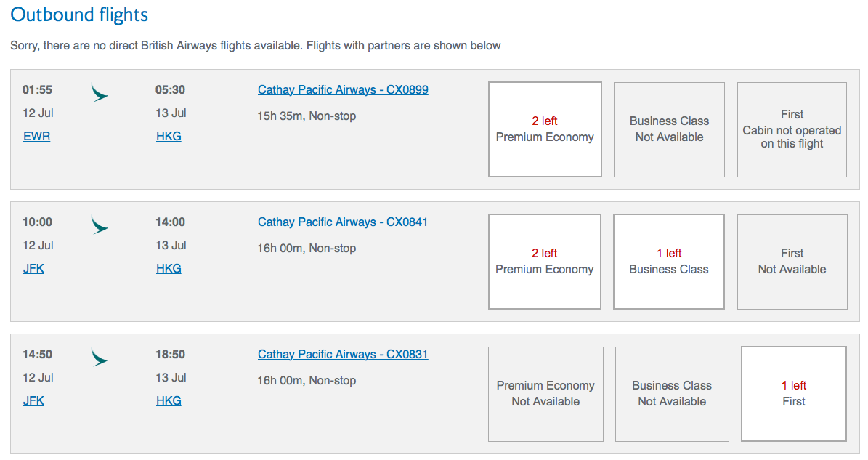The image size is (868, 460).
Task: Select Premium Economy on flight CX0841
Action: tap(545, 262)
